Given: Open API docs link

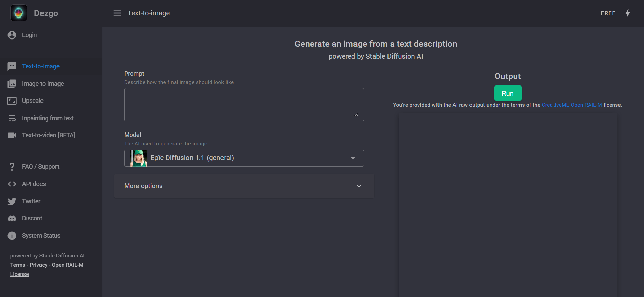Looking at the screenshot, I should (51, 184).
